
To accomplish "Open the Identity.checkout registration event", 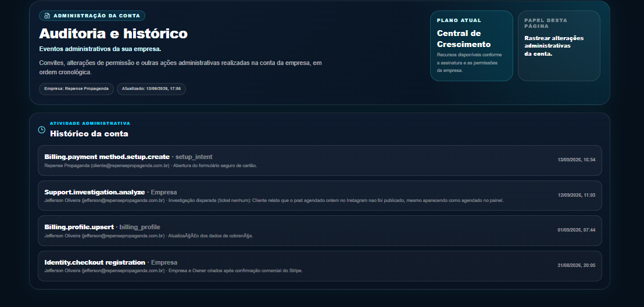I will (x=320, y=266).
